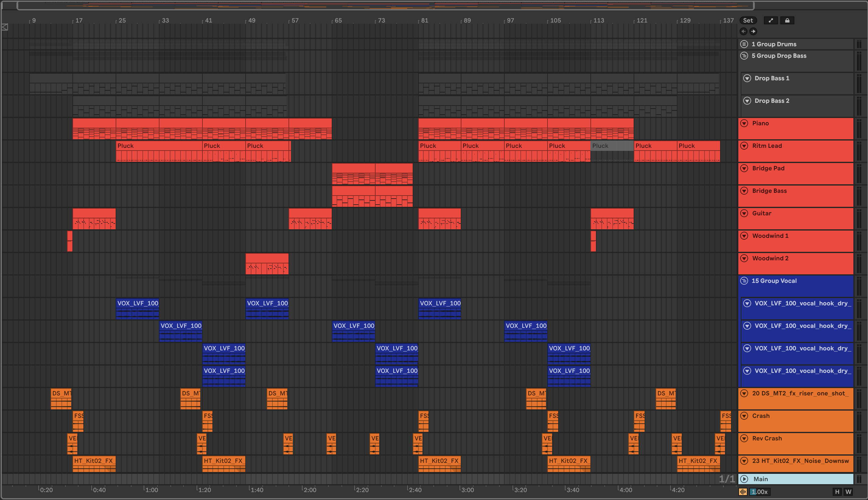Click bar 81 in the beat-time ruler
868x500 pixels.
pos(424,21)
